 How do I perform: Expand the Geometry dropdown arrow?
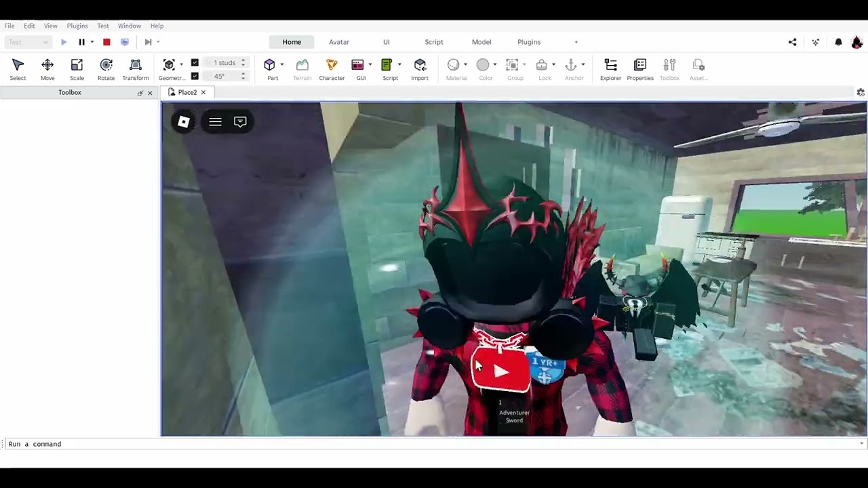[181, 64]
